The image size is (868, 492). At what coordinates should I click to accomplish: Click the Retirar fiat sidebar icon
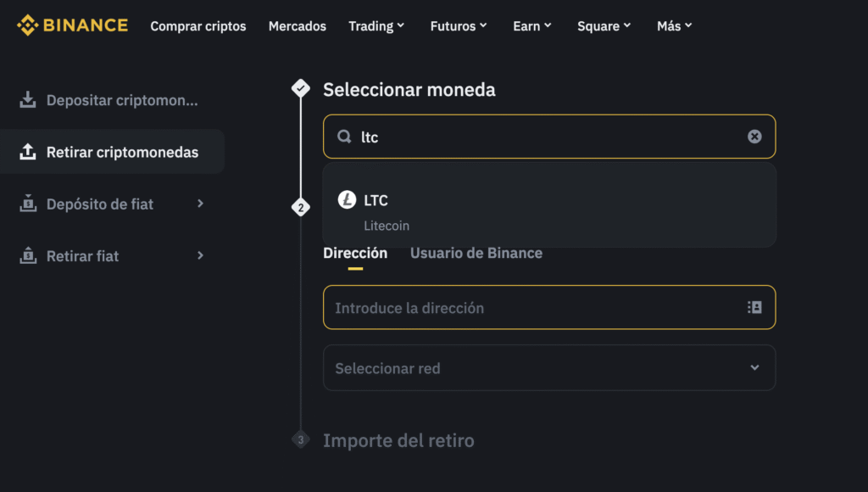(28, 255)
